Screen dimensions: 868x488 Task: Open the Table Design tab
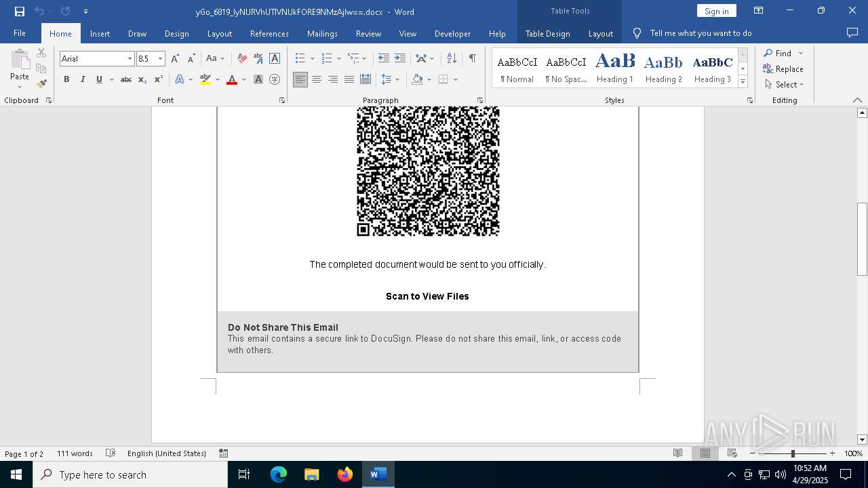click(547, 33)
